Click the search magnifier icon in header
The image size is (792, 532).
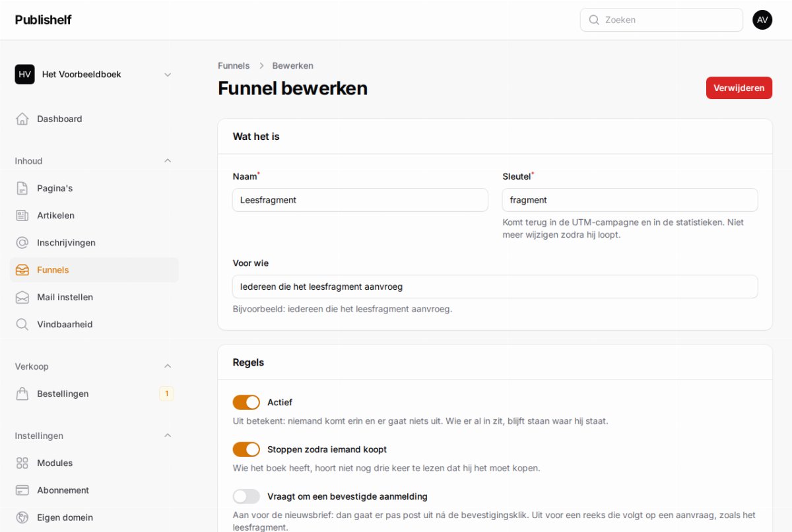coord(594,20)
